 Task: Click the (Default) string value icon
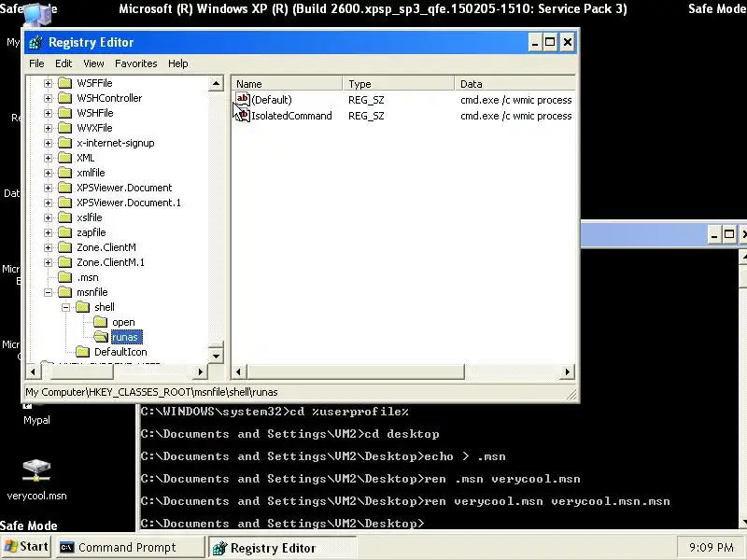[243, 99]
